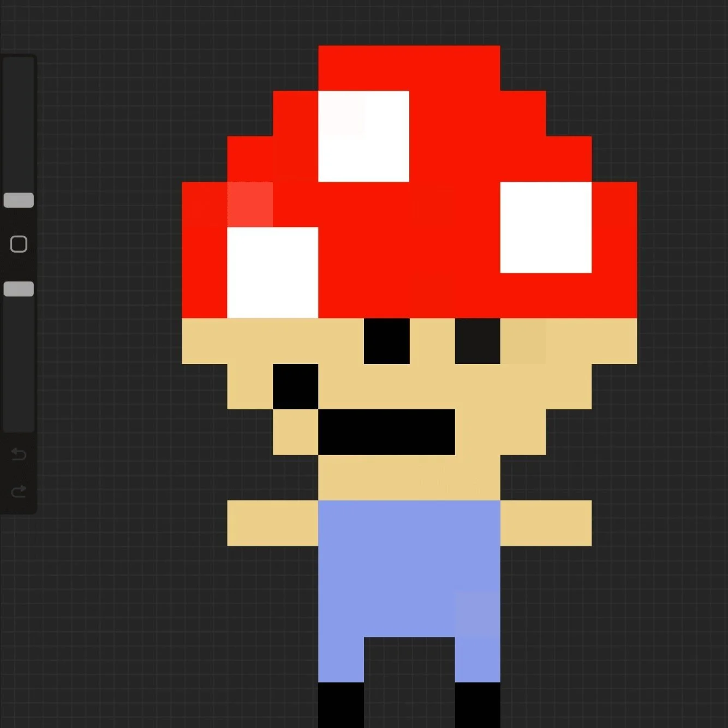Click the brush opacity slider handle

pos(19,289)
